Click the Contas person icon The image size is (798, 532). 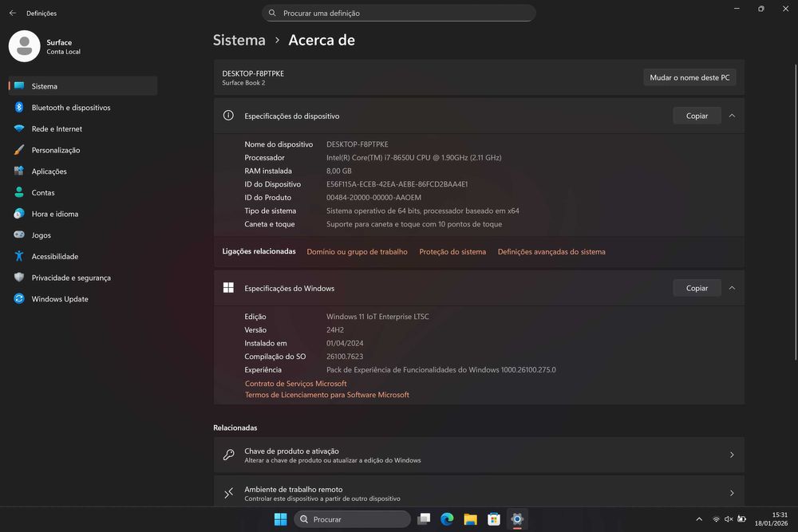coord(19,192)
